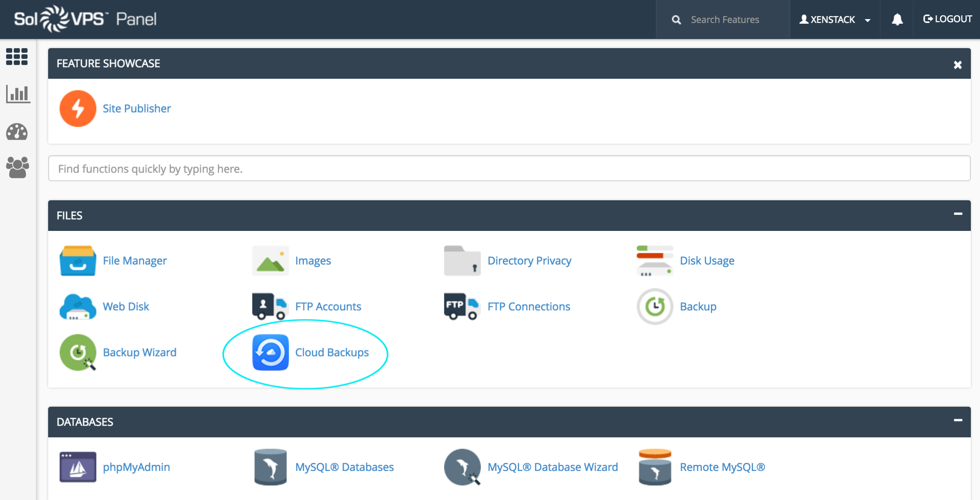Click the Disk Usage icon
The image size is (980, 500).
655,261
